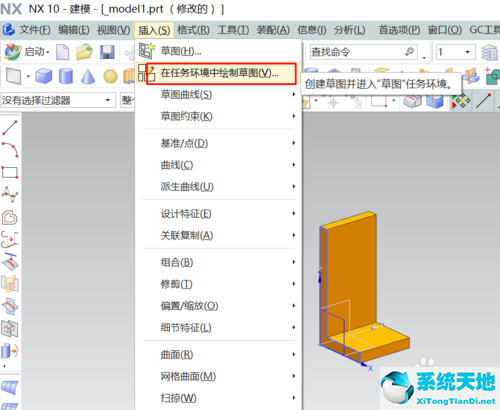Open the 格式(R) menu
This screenshot has width=500, height=410.
click(193, 30)
